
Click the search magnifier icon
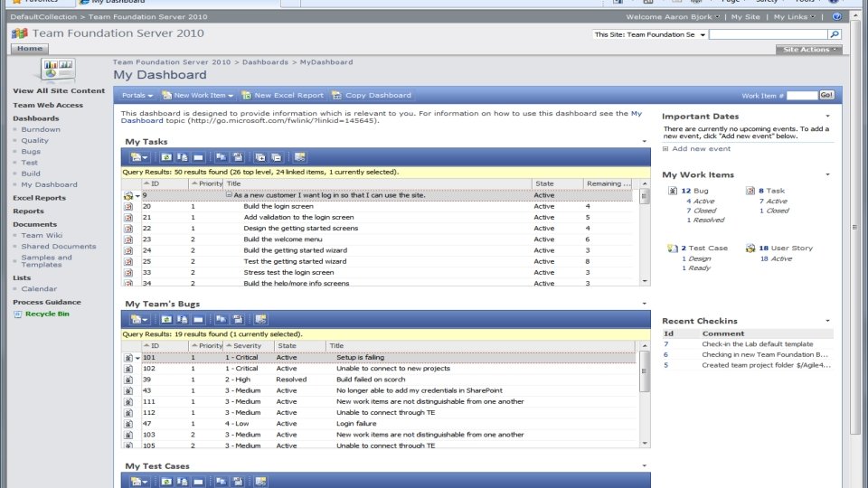coord(835,34)
